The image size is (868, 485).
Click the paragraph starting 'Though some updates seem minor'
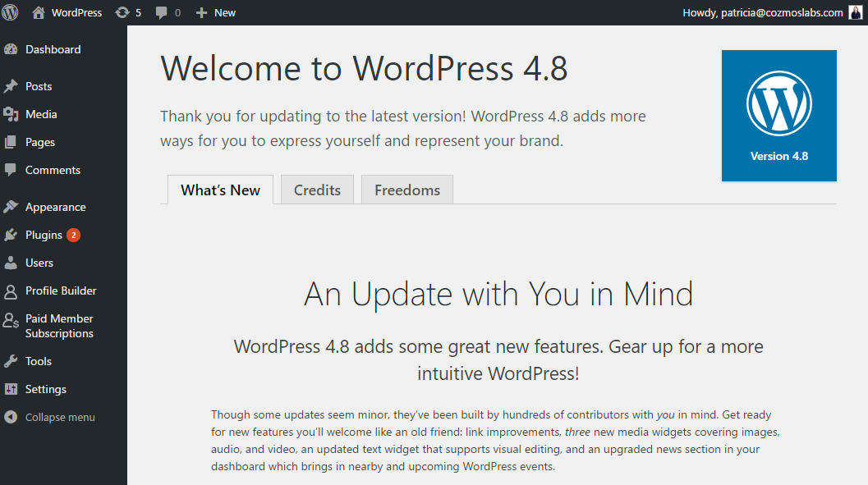click(x=495, y=440)
